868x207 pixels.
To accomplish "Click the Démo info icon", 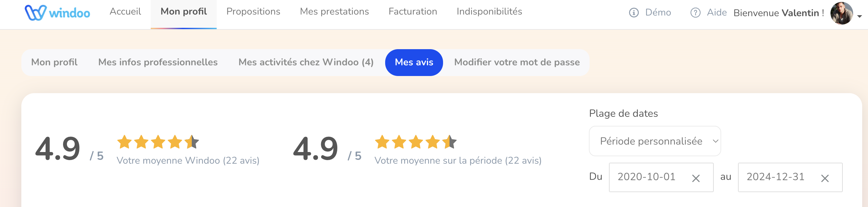I will (634, 13).
